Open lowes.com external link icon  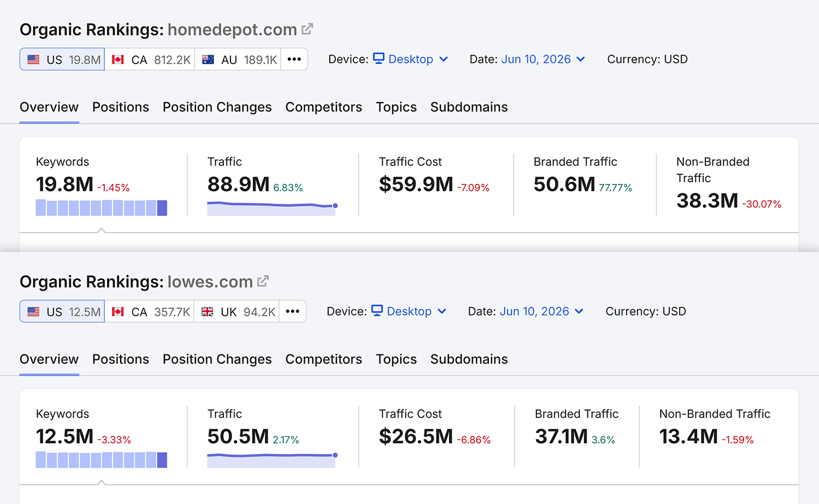tap(263, 281)
